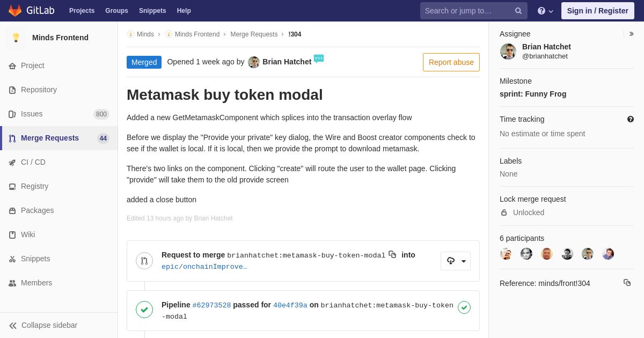The width and height of the screenshot is (644, 338).
Task: Copy reference minds/front!304 icon
Action: pos(627,283)
